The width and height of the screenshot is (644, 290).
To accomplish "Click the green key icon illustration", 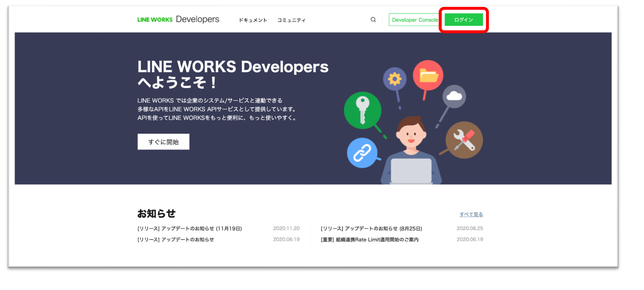I will point(362,110).
